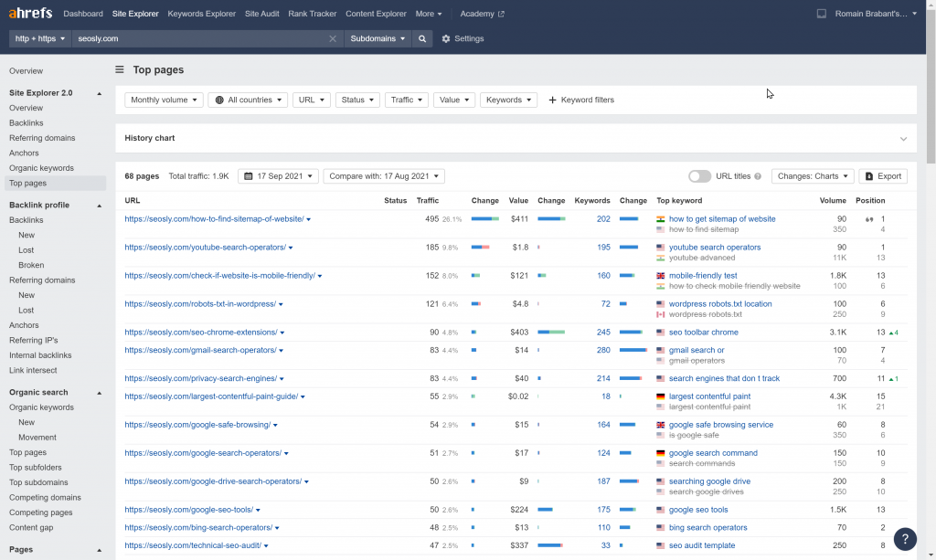
Task: Switch to Rank Tracker
Action: click(313, 14)
